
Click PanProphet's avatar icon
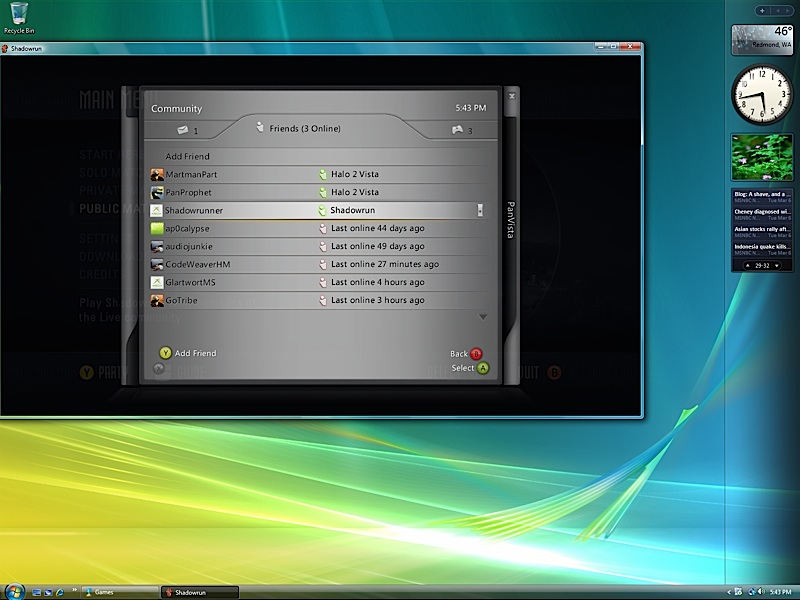(x=157, y=192)
